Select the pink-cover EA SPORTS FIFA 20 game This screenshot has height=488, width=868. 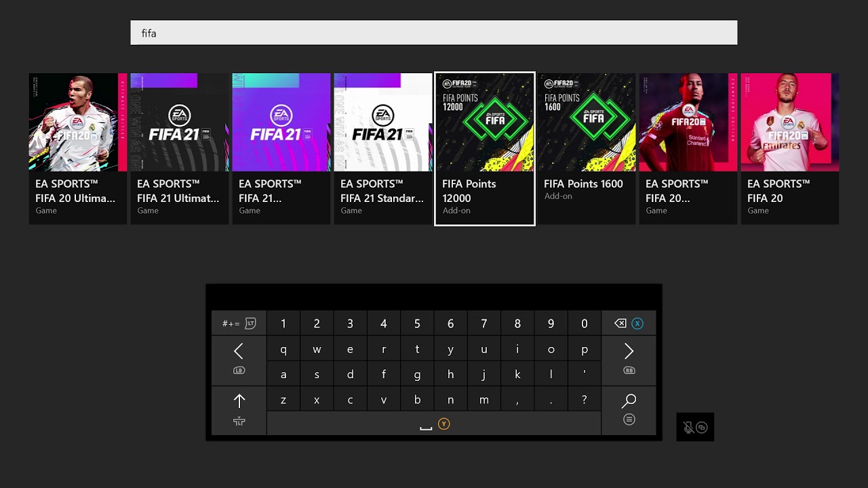[x=790, y=148]
